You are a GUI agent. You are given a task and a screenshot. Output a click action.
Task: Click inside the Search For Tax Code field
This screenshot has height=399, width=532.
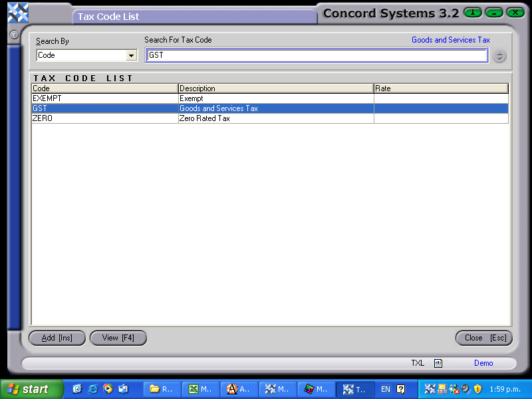coord(316,55)
